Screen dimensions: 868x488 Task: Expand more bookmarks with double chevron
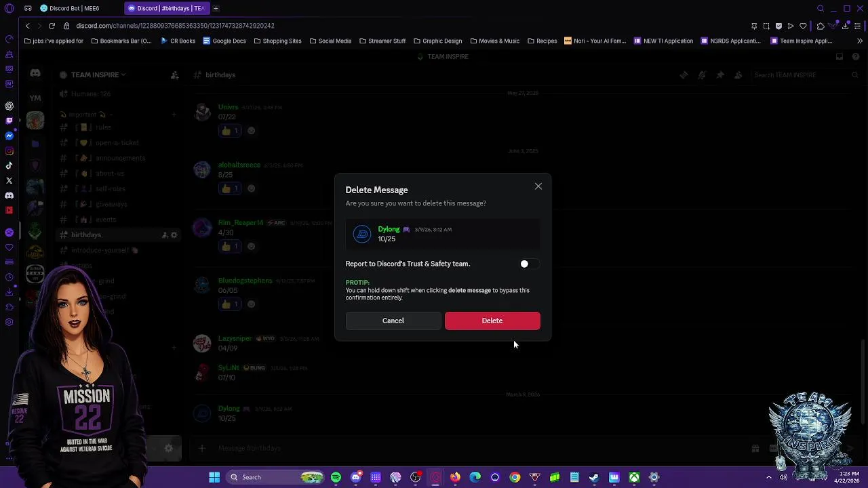(x=860, y=41)
